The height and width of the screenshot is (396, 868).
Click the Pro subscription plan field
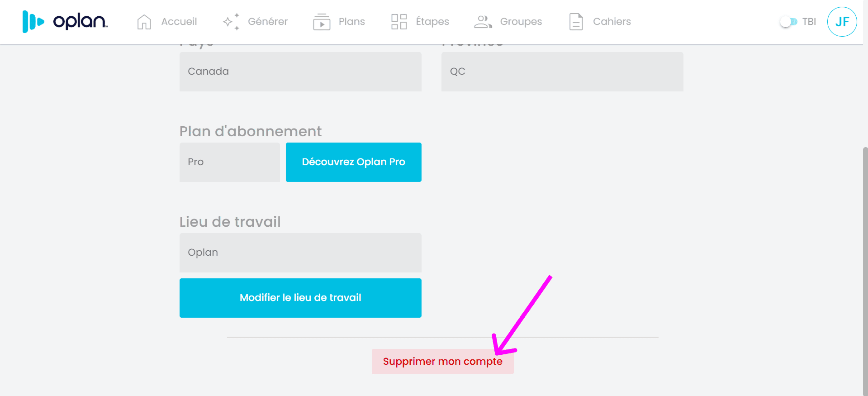click(230, 162)
